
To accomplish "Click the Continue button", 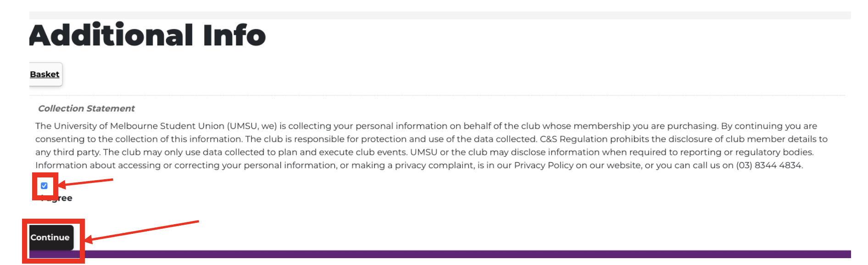I will 51,237.
